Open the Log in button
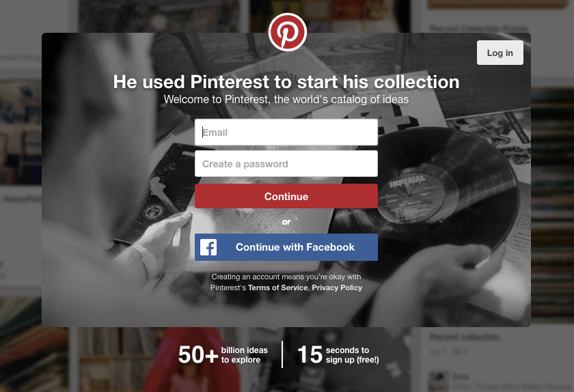Image resolution: width=574 pixels, height=392 pixels. coord(500,53)
